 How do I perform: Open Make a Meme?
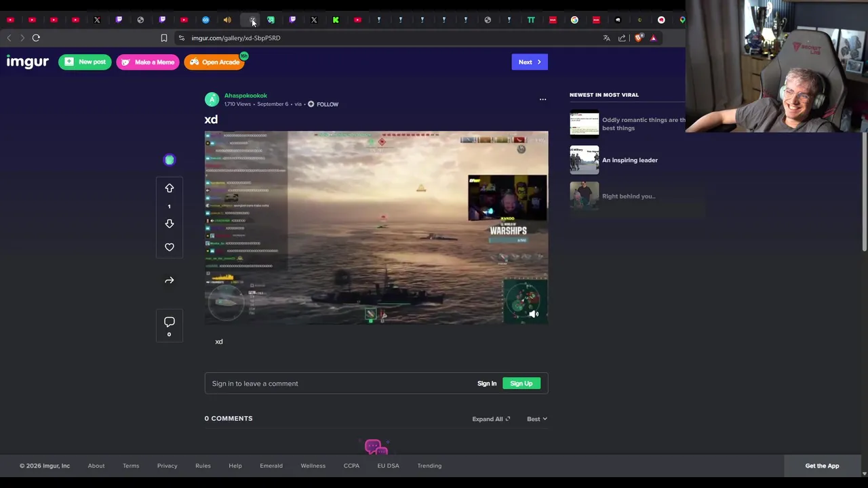tap(147, 62)
